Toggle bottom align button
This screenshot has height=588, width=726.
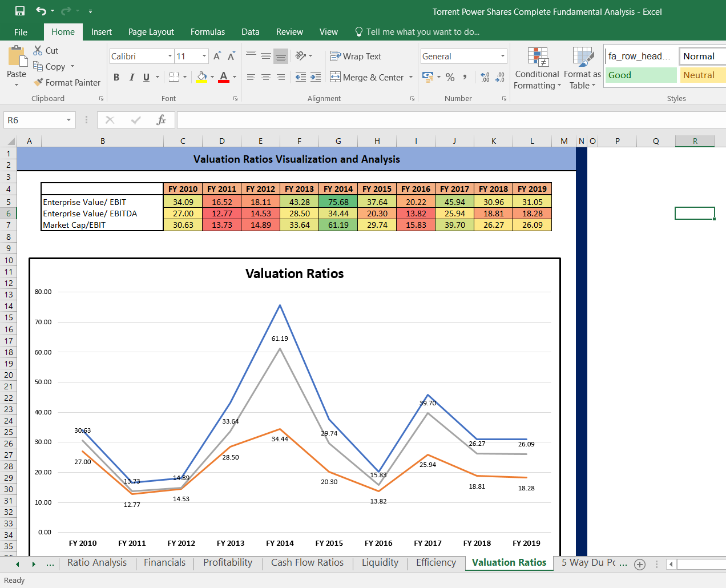(x=281, y=56)
